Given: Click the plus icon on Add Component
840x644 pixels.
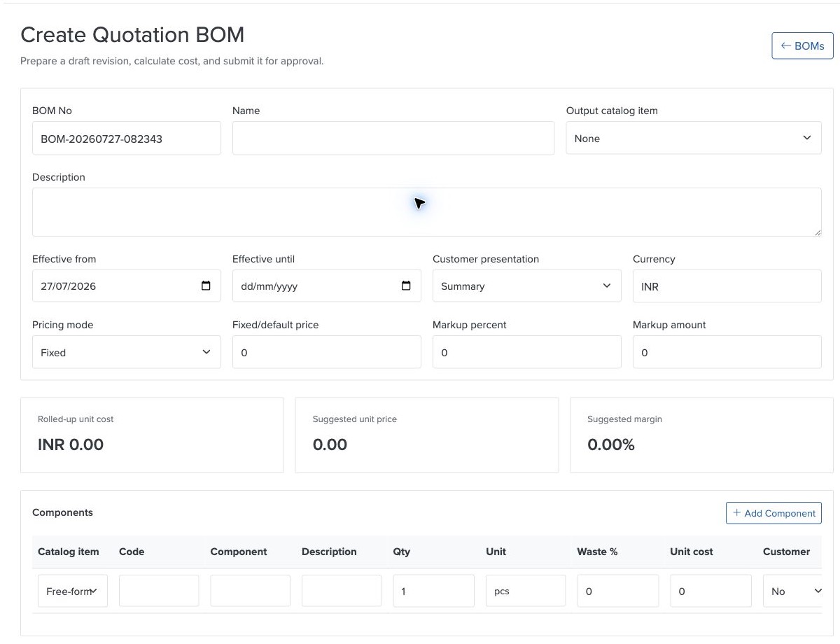Looking at the screenshot, I should 736,513.
